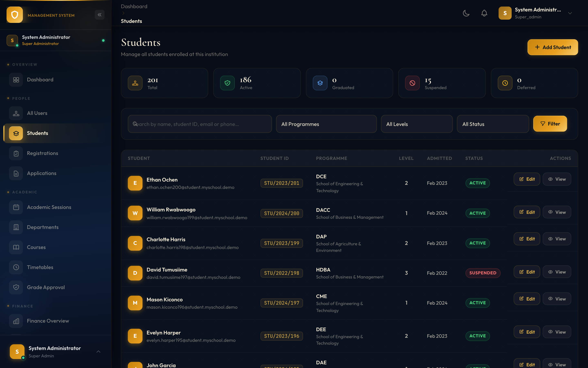
Task: Open Grade Approval in sidebar
Action: click(x=56, y=287)
